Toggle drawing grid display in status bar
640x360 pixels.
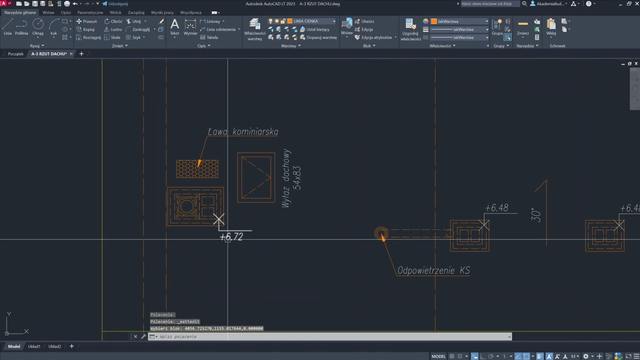pyautogui.click(x=452, y=356)
